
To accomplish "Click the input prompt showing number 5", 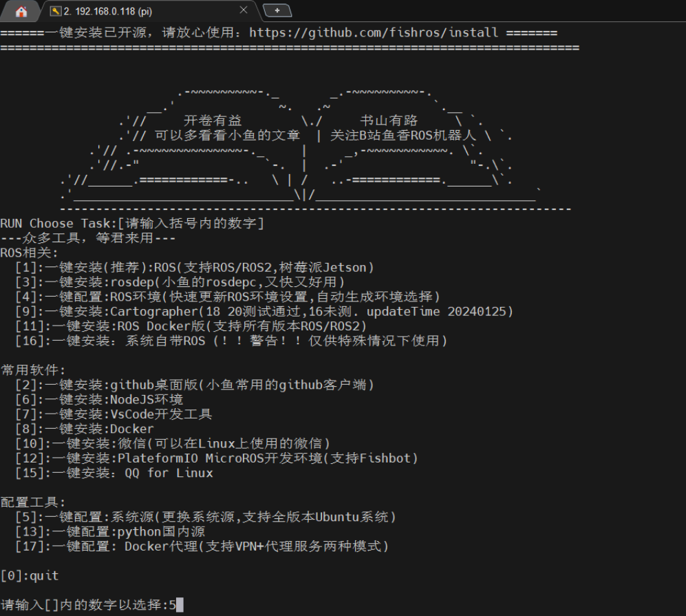I will coord(92,605).
